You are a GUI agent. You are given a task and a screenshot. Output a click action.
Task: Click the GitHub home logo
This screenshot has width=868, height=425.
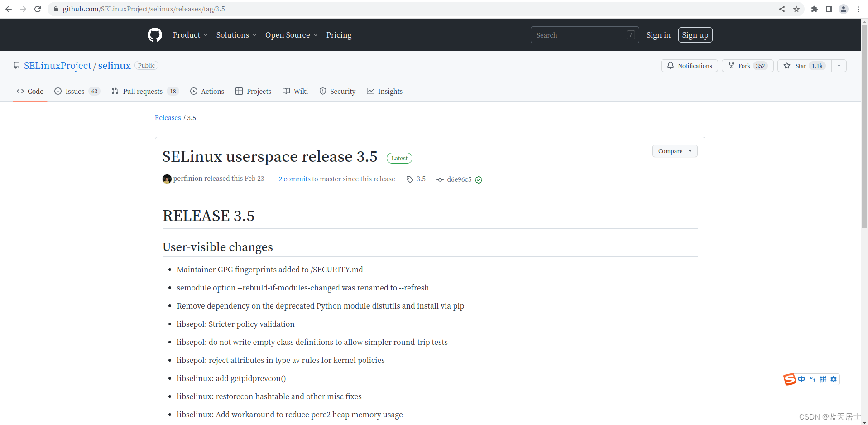click(154, 34)
